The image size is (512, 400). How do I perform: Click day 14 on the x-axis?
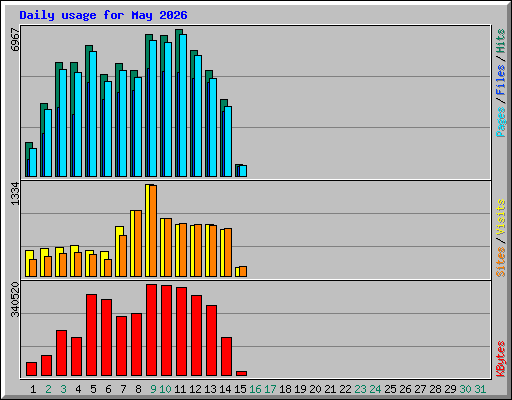225,389
